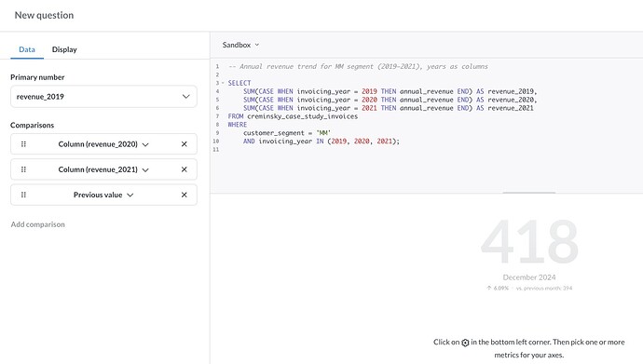
Task: Click the 6.09% vs. previous month text
Action: pos(529,289)
